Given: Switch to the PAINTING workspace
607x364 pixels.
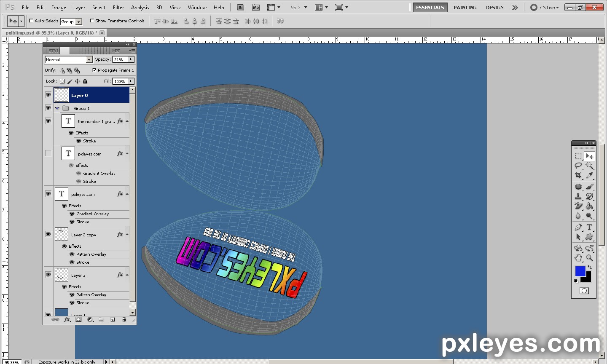Looking at the screenshot, I should coord(465,7).
